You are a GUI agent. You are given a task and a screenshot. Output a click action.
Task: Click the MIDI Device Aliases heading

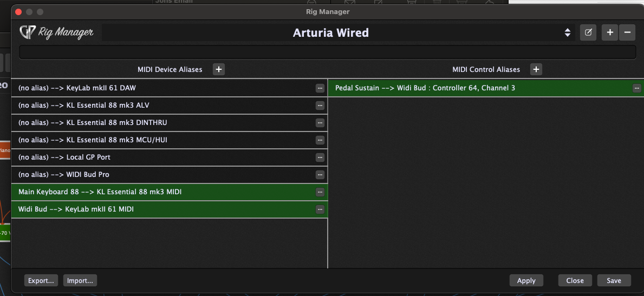pyautogui.click(x=170, y=70)
